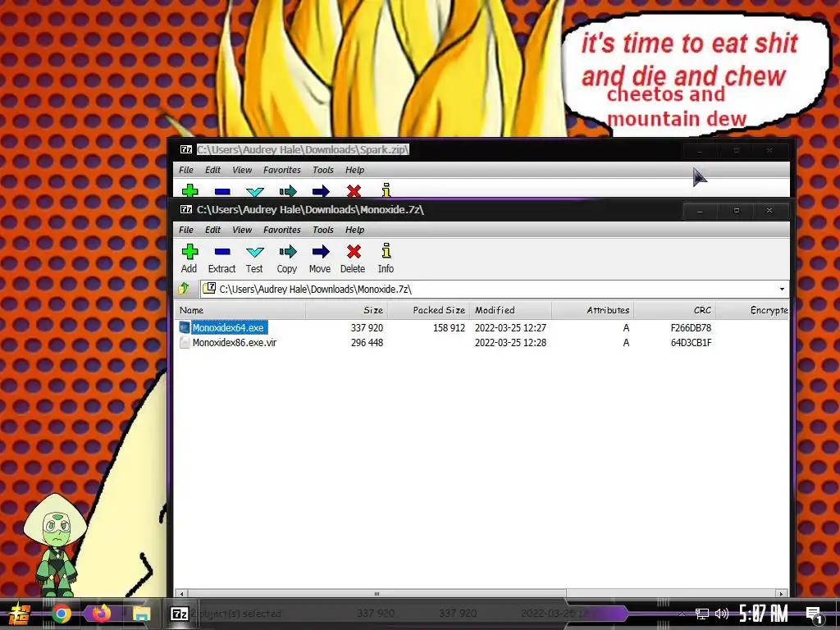Click the Monoxidex86.exe.vir file icon
The height and width of the screenshot is (630, 840).
point(185,342)
